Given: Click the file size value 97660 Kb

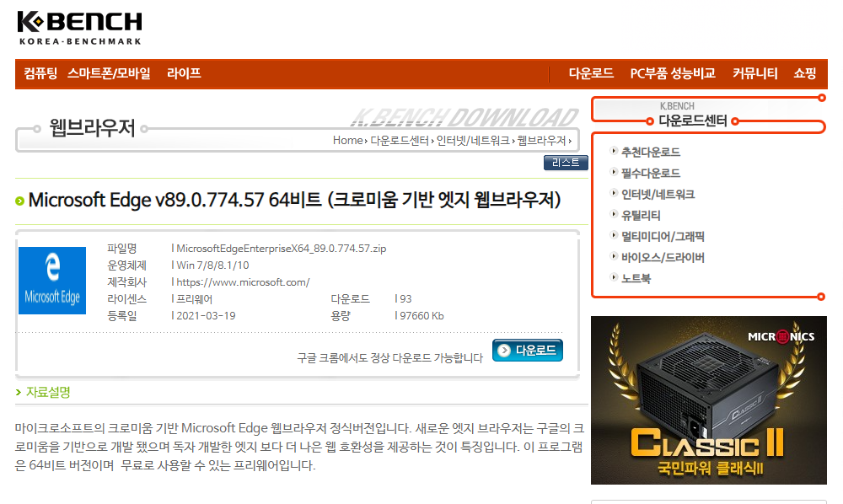Looking at the screenshot, I should pos(421,316).
